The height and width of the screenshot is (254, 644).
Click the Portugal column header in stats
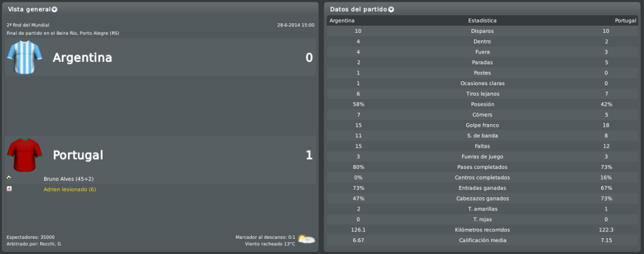[x=626, y=21]
